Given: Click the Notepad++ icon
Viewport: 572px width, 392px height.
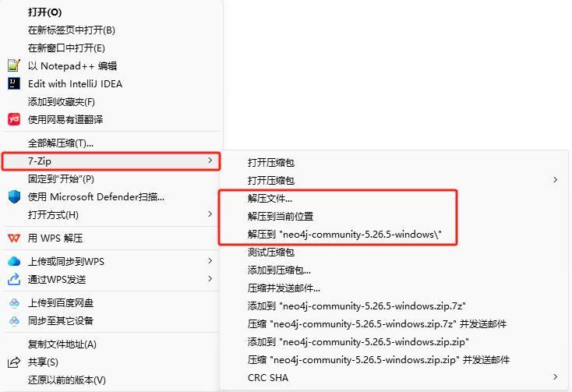Looking at the screenshot, I should click(x=14, y=65).
